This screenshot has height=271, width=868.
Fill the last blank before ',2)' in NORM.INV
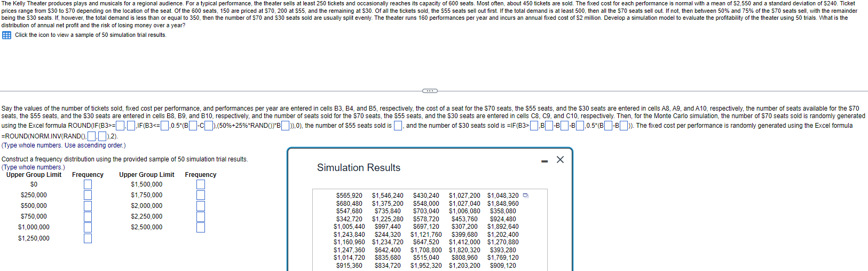tap(102, 136)
